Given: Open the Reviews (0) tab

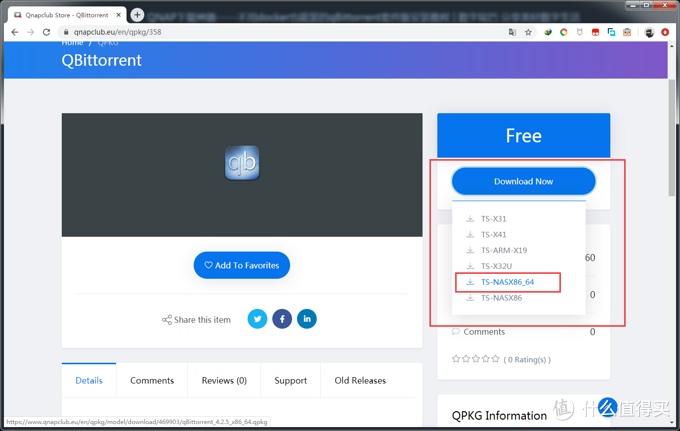Looking at the screenshot, I should coord(224,380).
